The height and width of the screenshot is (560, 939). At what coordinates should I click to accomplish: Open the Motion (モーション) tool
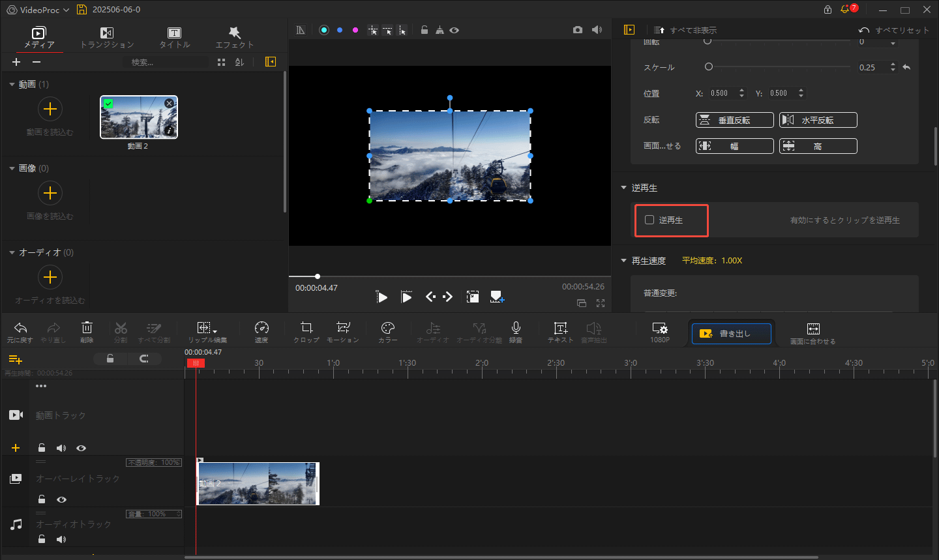click(x=343, y=328)
